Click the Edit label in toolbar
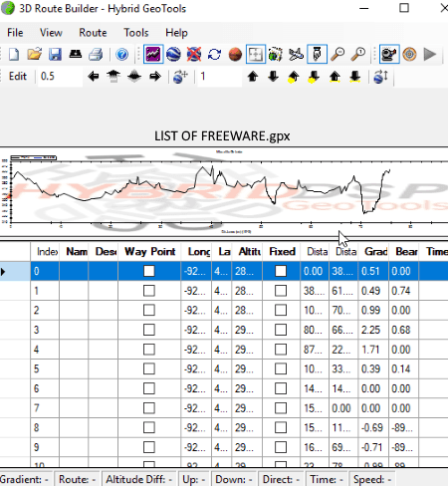The height and width of the screenshot is (486, 448). [18, 76]
